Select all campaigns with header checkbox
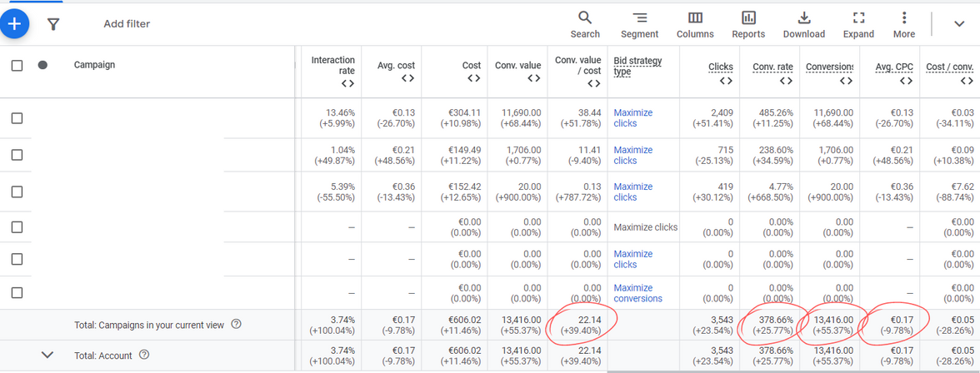 pos(17,65)
